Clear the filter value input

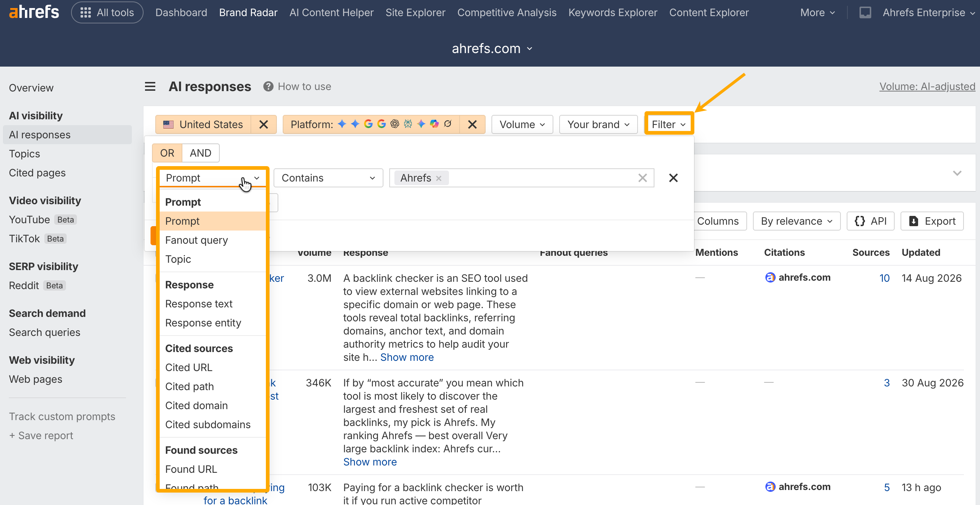(x=643, y=178)
